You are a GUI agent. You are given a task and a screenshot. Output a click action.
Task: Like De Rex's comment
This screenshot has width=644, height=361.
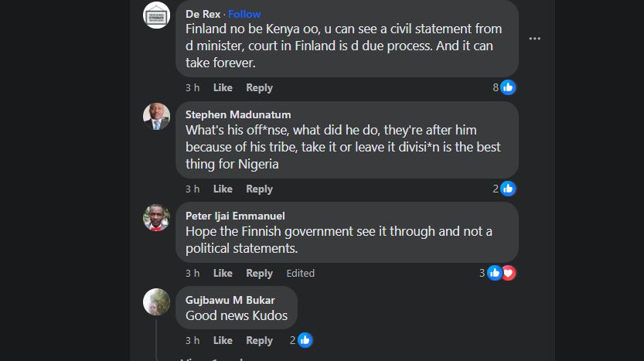tap(223, 87)
